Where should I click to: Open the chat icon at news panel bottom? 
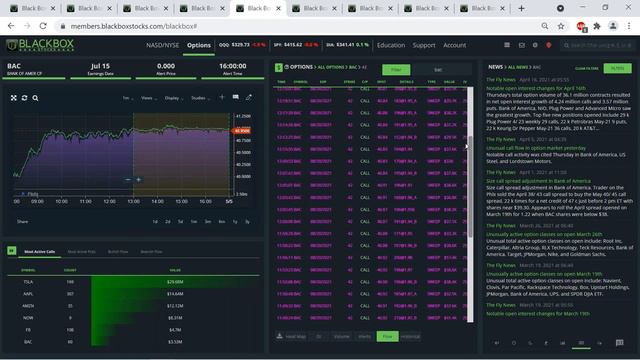click(620, 343)
